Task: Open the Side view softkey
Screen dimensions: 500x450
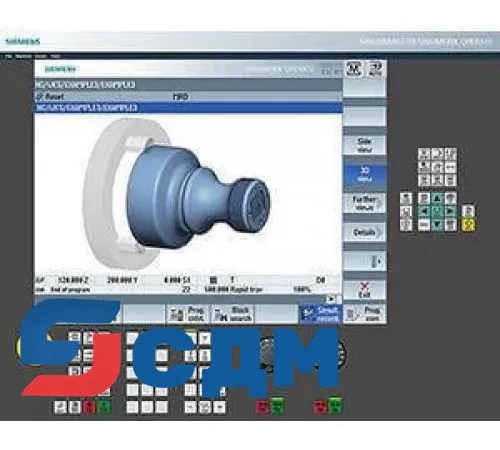Action: coord(365,145)
